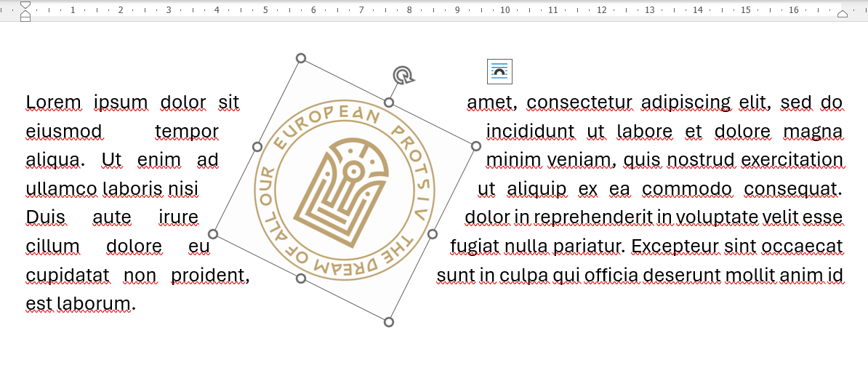Click the word 'occaecat'
Screen dimensions: 868x373
click(x=801, y=246)
